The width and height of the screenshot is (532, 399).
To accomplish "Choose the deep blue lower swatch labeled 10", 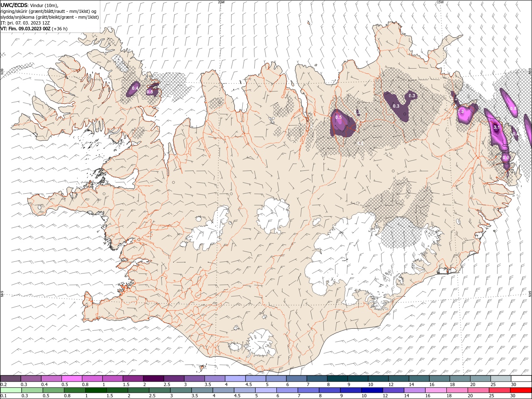I will (372, 390).
